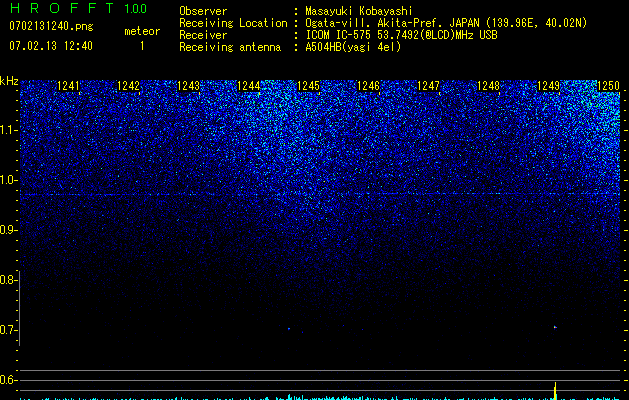Click time marker 1243

point(189,86)
